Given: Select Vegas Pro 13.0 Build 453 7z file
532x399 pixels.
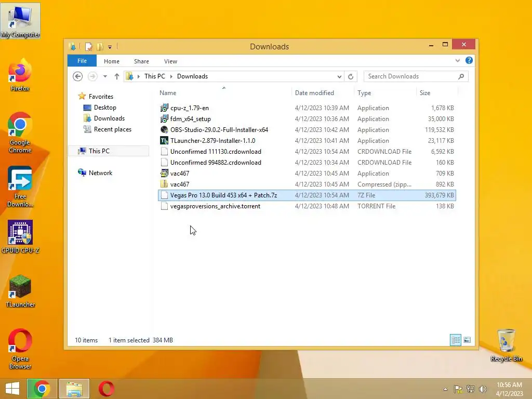Looking at the screenshot, I should pos(307,195).
